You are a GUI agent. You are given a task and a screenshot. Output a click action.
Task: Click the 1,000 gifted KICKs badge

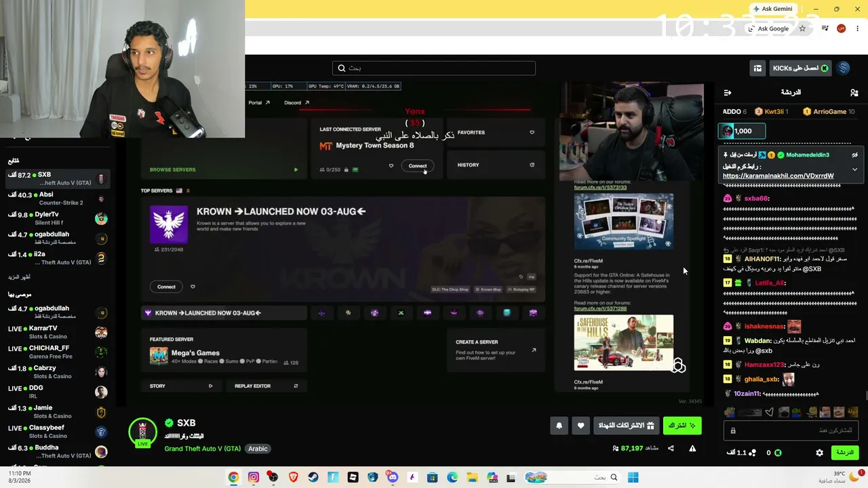742,131
